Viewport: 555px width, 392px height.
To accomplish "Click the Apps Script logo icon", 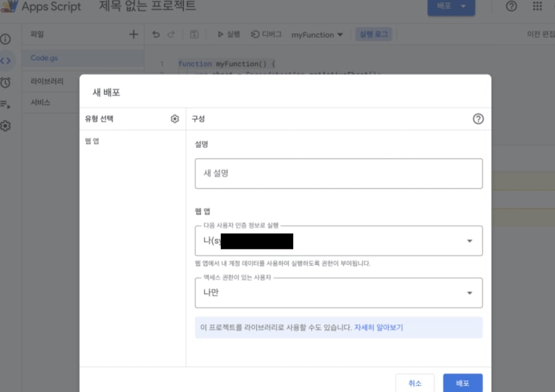I will pyautogui.click(x=9, y=6).
